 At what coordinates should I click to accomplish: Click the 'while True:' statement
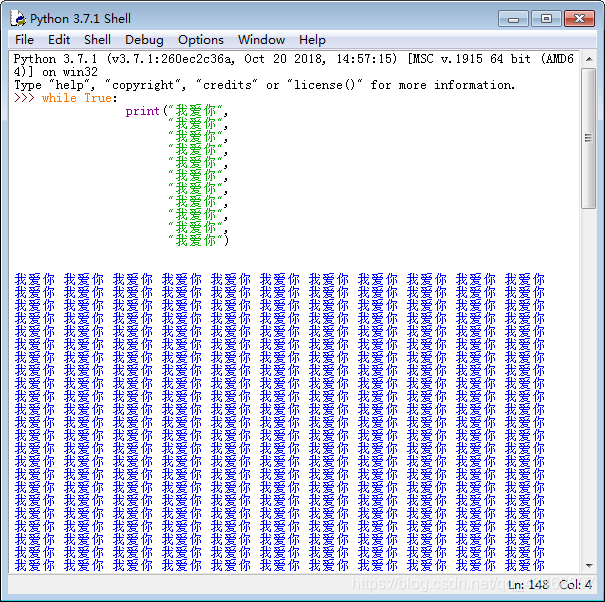[79, 98]
